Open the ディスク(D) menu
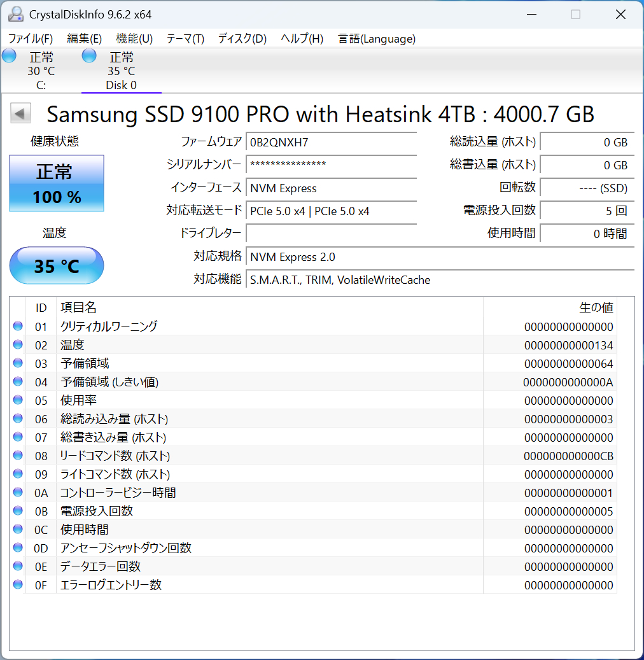 pyautogui.click(x=242, y=39)
